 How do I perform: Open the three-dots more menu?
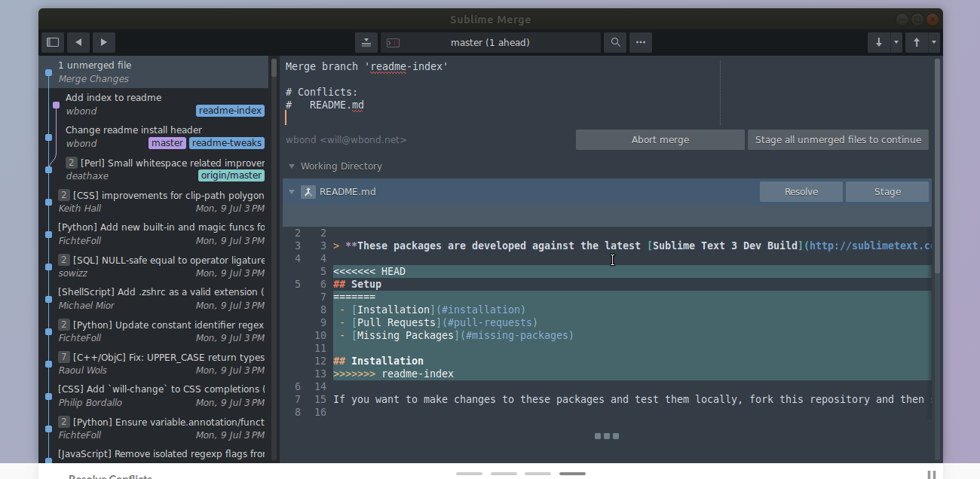[640, 42]
